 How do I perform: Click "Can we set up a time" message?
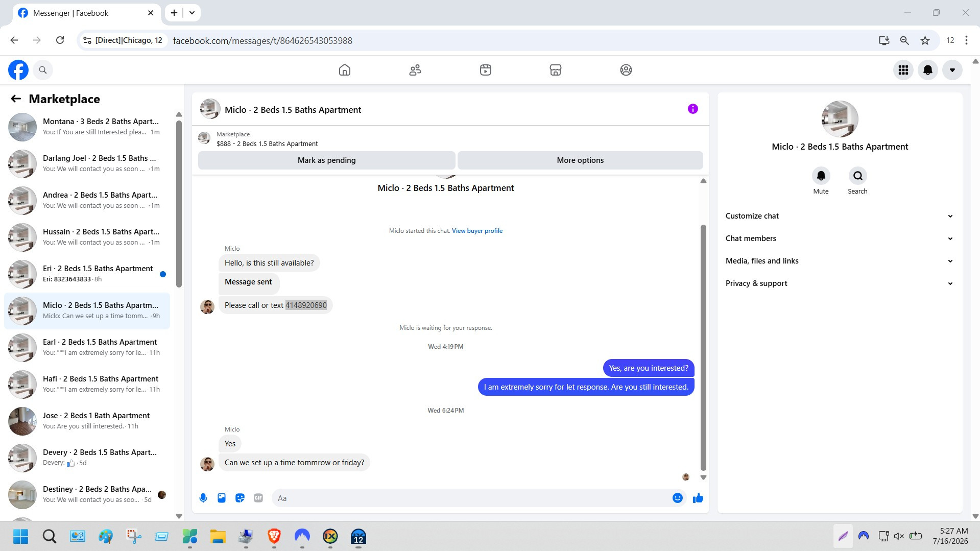pos(294,463)
